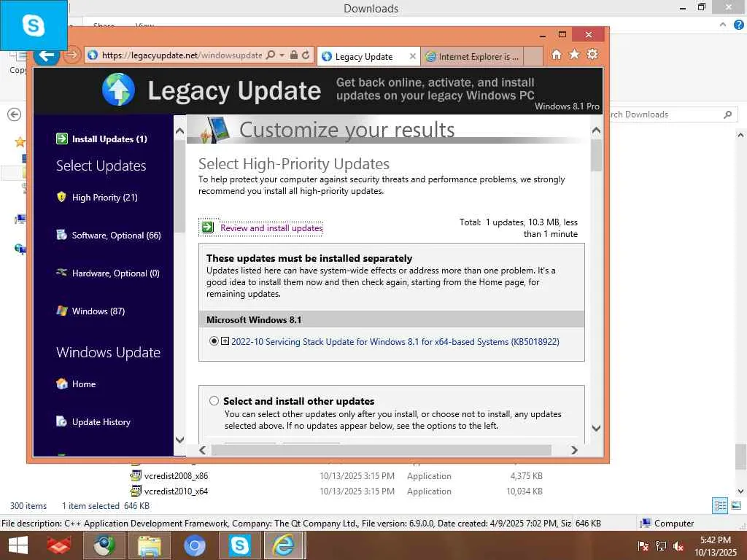Click the network tray icon
Image resolution: width=747 pixels, height=560 pixels.
[661, 546]
